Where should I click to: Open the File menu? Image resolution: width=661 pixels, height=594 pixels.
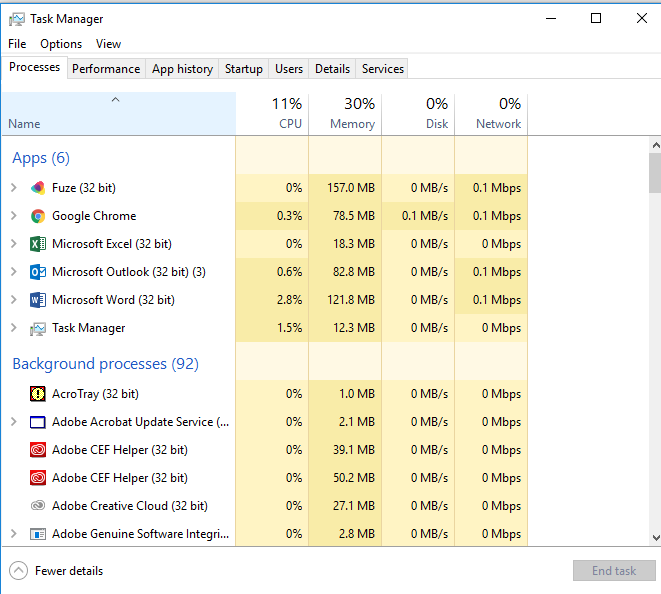[17, 44]
